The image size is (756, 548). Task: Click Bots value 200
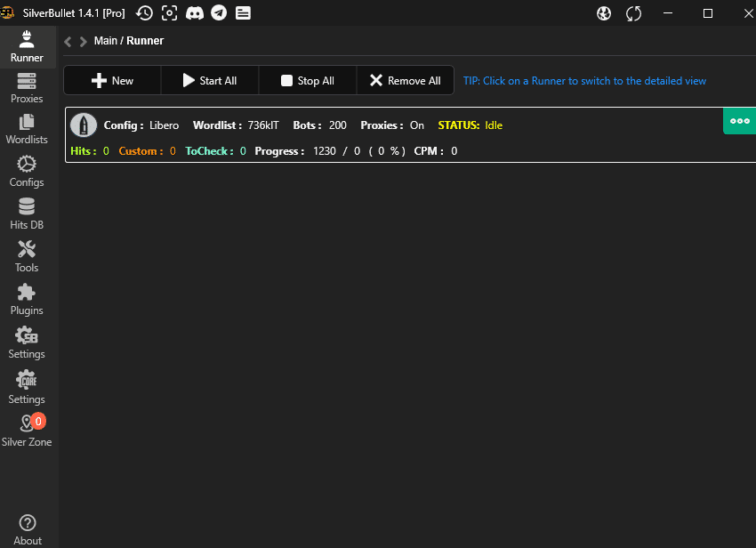(x=337, y=125)
